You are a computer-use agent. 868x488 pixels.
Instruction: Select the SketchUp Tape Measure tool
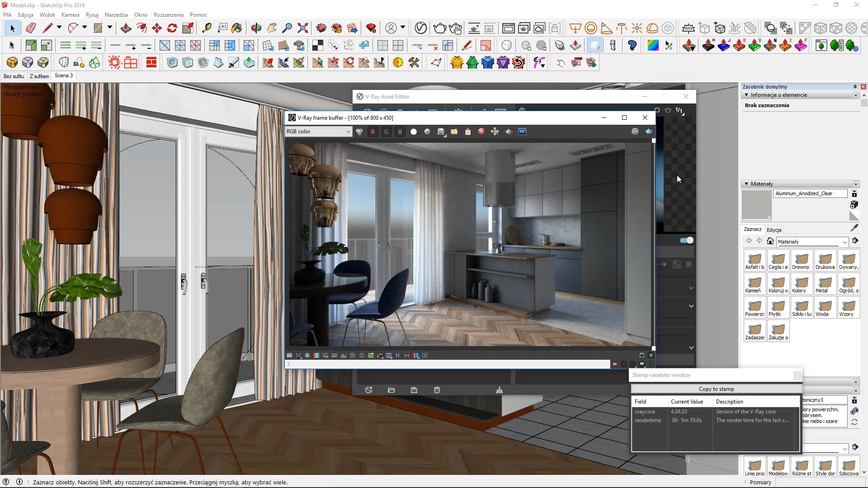(206, 28)
